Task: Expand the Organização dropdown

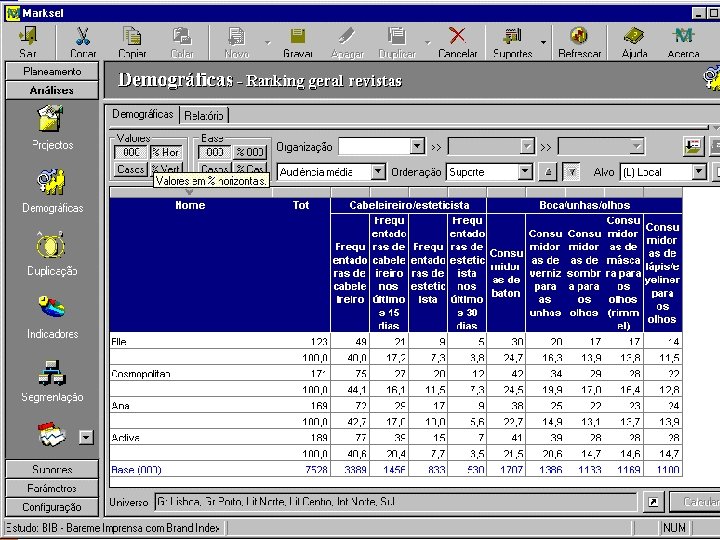Action: coord(417,147)
